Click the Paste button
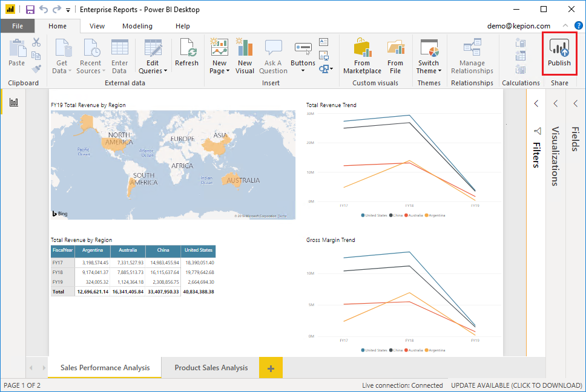Image resolution: width=586 pixels, height=392 pixels. (x=17, y=53)
